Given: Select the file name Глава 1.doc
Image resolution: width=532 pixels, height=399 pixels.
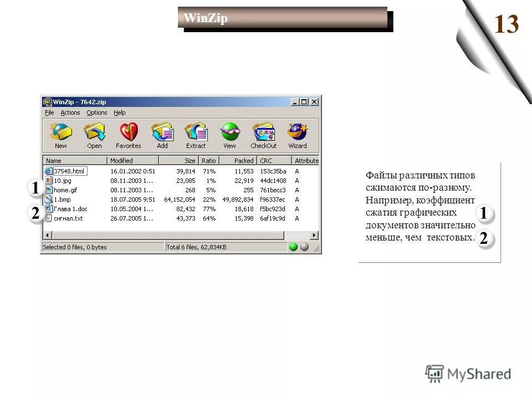Looking at the screenshot, I should click(x=70, y=209).
